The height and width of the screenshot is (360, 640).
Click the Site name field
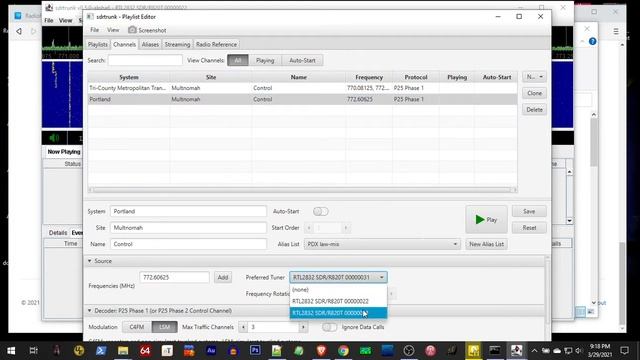click(x=188, y=228)
